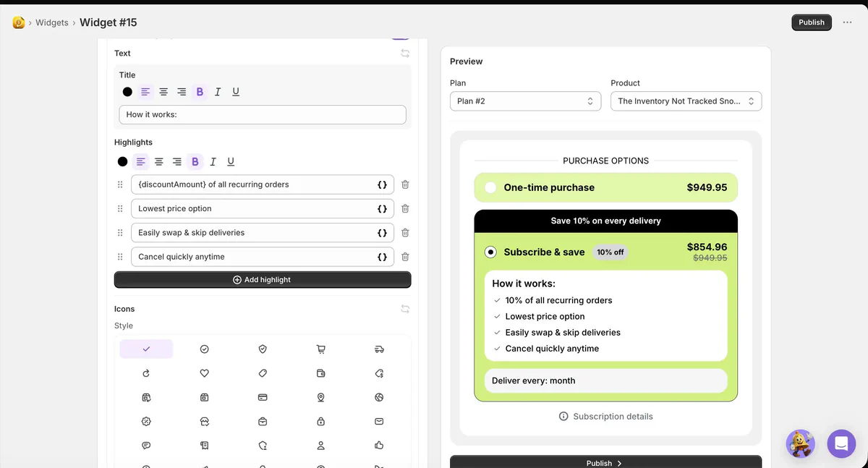Image resolution: width=868 pixels, height=468 pixels.
Task: Right-align the Highlights text
Action: [176, 162]
